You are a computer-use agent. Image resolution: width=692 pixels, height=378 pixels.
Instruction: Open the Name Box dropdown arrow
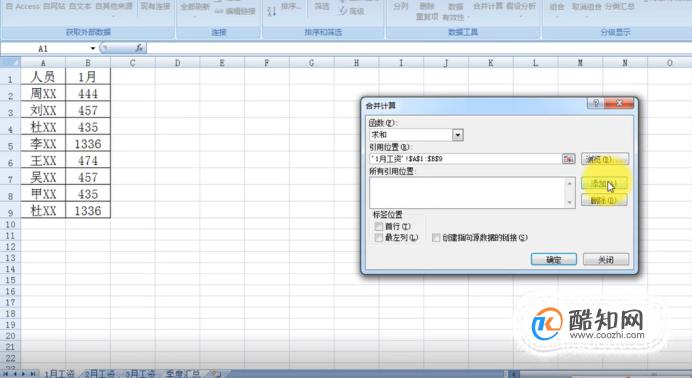click(93, 48)
